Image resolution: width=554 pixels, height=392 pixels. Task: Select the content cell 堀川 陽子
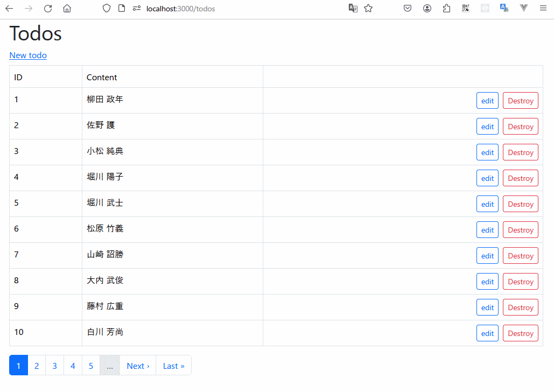(172, 178)
